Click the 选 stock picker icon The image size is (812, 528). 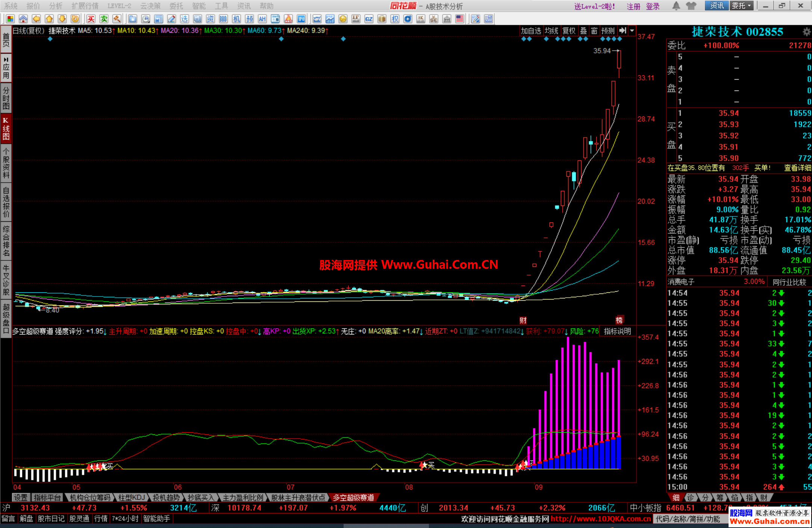(x=184, y=19)
